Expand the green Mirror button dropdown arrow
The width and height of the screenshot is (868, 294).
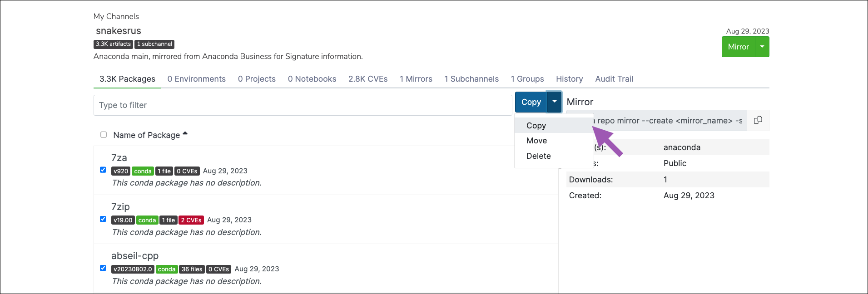(762, 47)
